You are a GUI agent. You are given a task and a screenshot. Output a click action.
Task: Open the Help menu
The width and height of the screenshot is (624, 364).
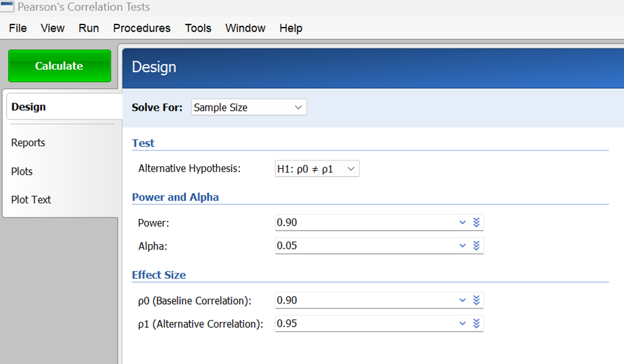(291, 28)
